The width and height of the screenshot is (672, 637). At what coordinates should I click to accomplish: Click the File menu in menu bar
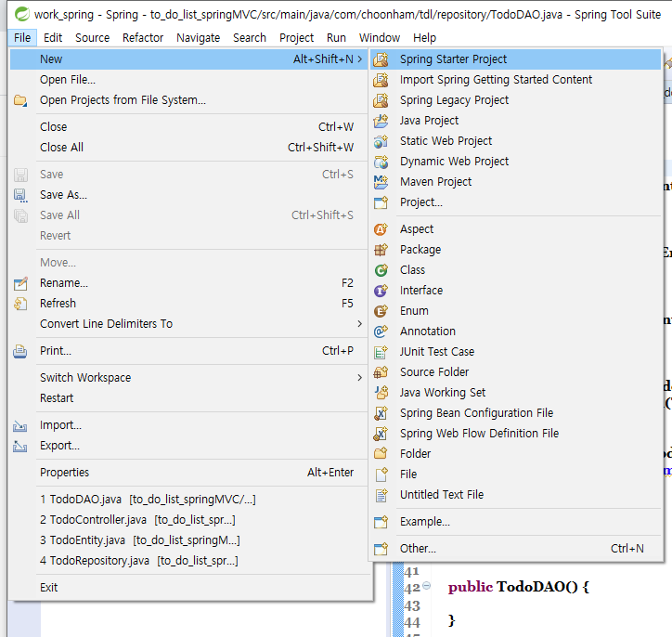pos(22,38)
